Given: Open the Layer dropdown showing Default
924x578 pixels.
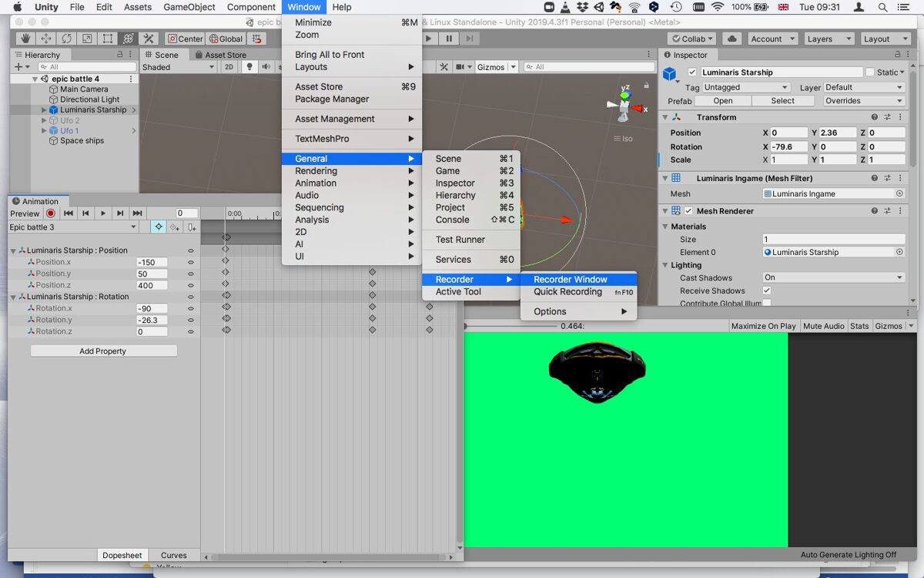Looking at the screenshot, I should (864, 88).
